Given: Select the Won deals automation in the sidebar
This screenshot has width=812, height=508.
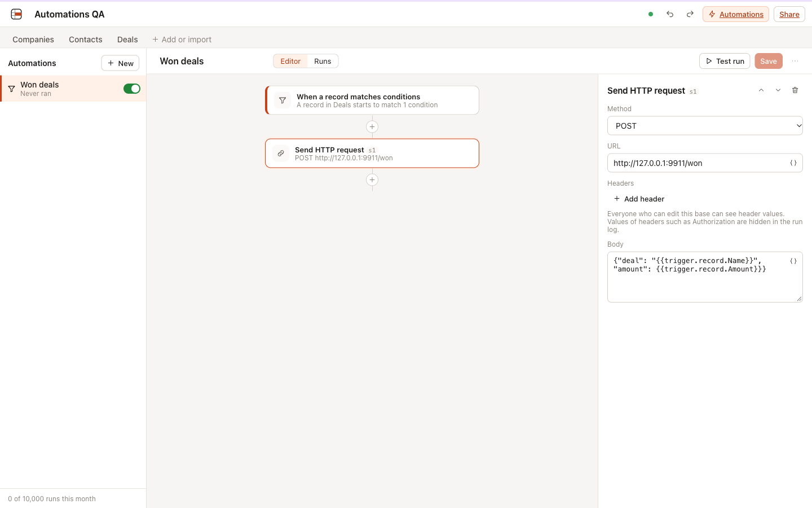Looking at the screenshot, I should tap(73, 89).
